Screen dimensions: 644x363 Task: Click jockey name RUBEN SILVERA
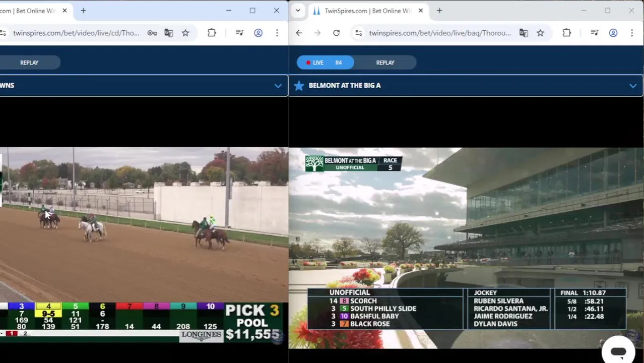(x=498, y=301)
